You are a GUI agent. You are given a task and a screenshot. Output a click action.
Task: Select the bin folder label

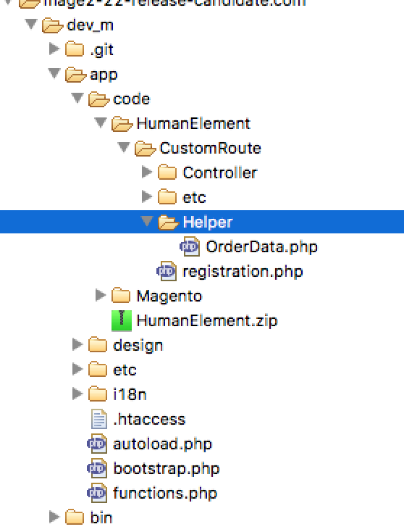tap(101, 518)
